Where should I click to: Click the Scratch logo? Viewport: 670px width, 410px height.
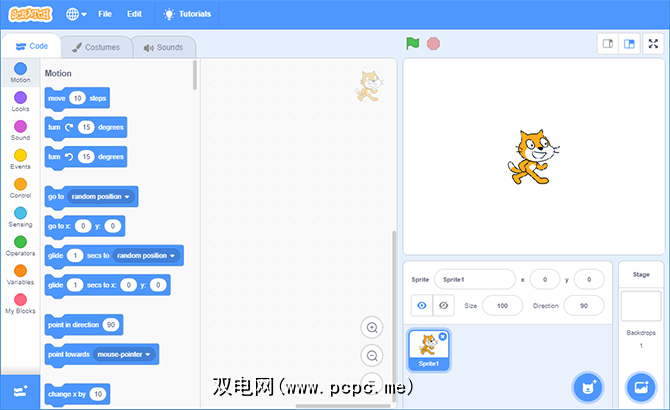click(x=30, y=14)
